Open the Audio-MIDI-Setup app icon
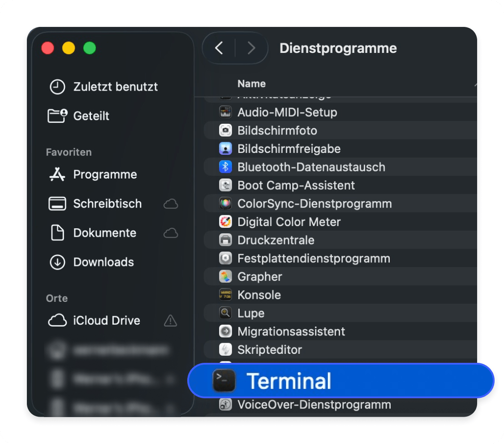 point(225,112)
